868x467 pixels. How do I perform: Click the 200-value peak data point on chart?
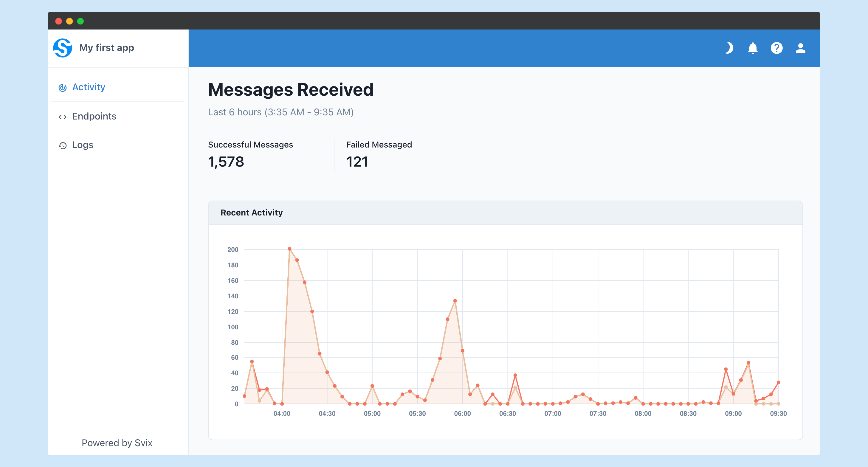click(289, 249)
